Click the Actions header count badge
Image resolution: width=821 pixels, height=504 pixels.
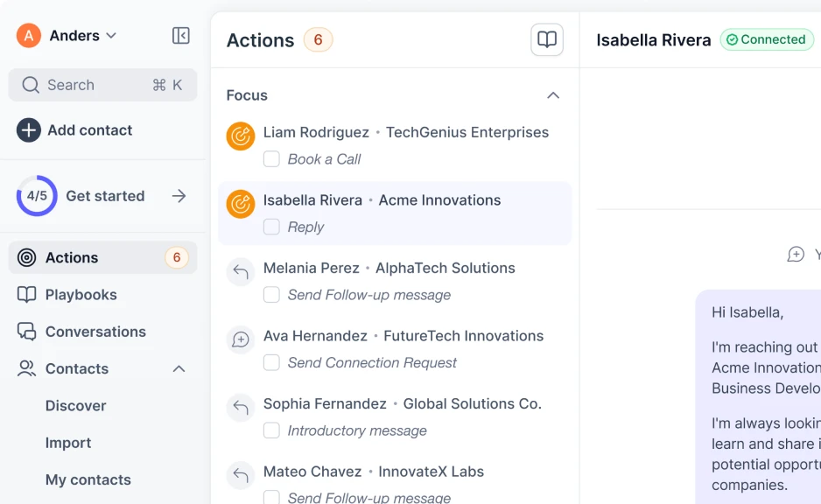(x=318, y=39)
